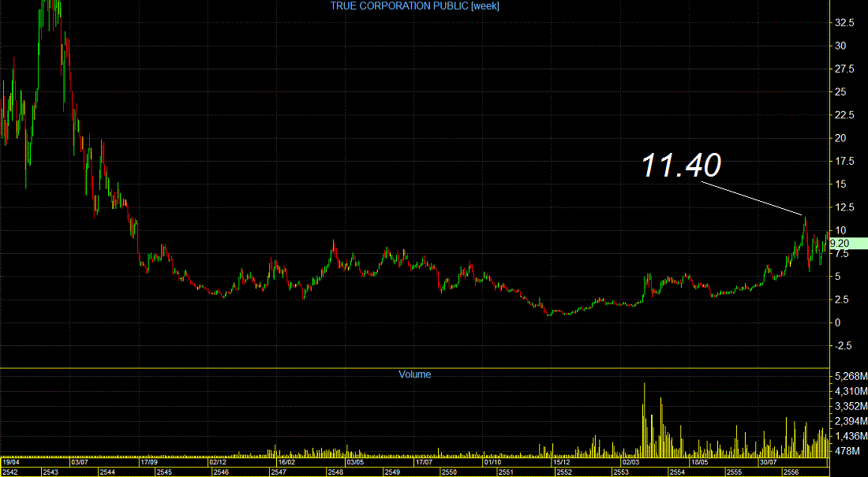Click the 5,268M volume axis label
Image resolution: width=868 pixels, height=477 pixels.
coord(851,377)
